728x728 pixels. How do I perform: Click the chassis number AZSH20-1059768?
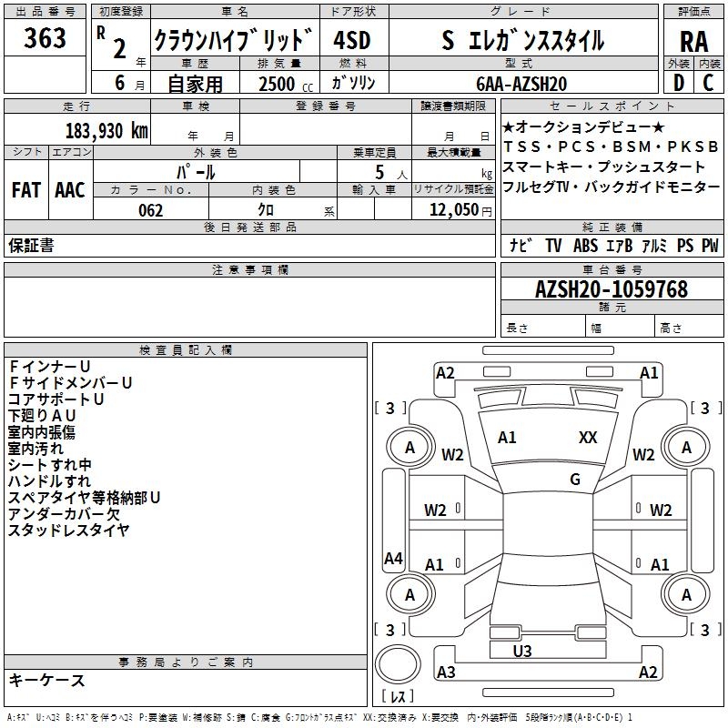coord(611,289)
